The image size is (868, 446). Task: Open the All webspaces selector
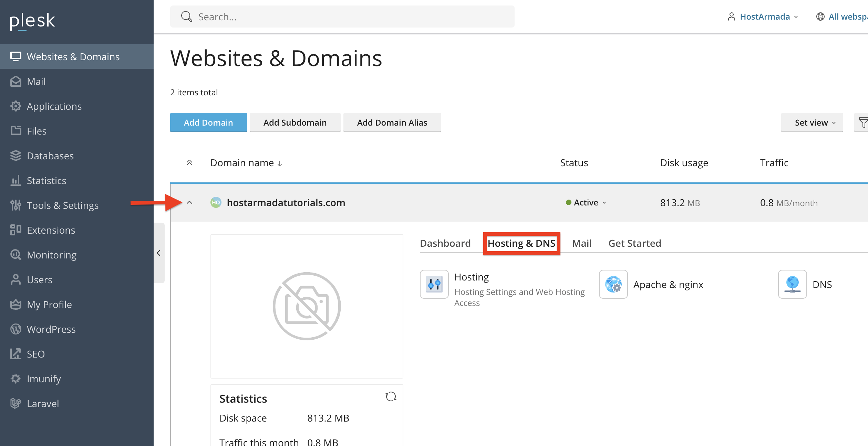click(x=841, y=17)
